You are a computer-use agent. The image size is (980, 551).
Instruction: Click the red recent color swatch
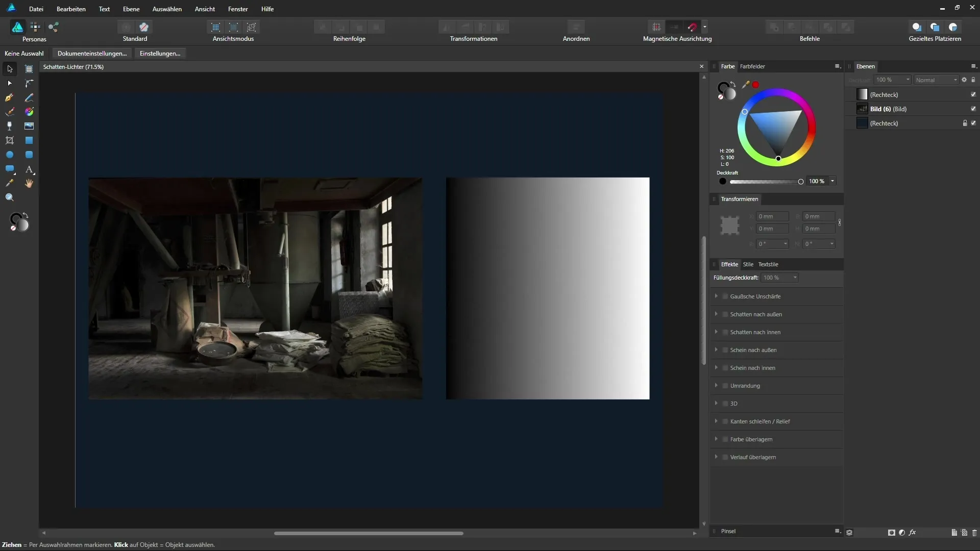point(755,85)
